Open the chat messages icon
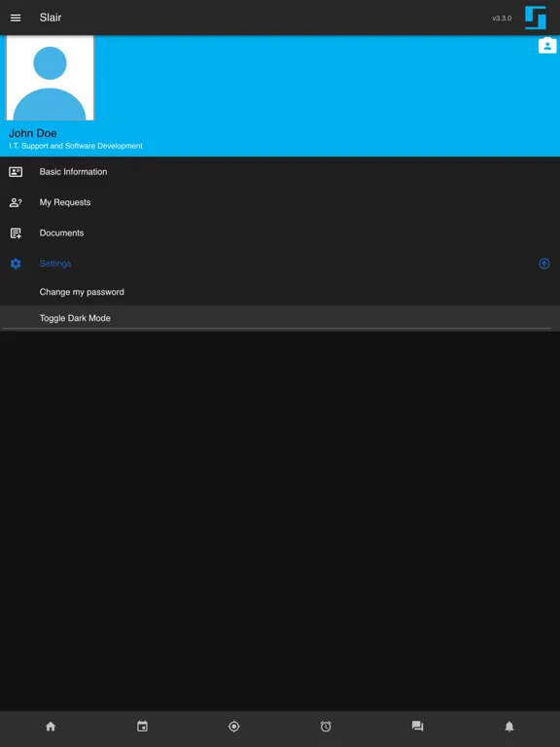This screenshot has height=747, width=560. pos(418,726)
